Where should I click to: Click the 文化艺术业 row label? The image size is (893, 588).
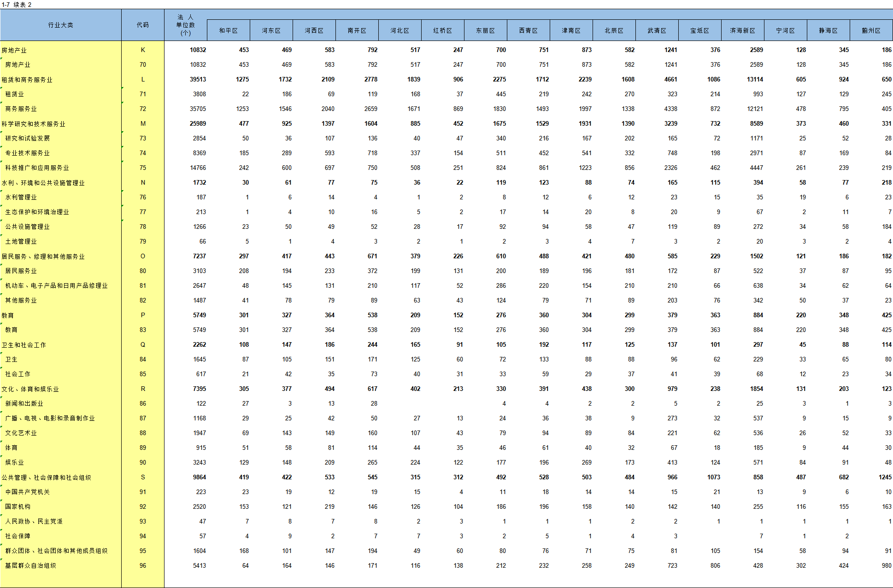pyautogui.click(x=21, y=433)
